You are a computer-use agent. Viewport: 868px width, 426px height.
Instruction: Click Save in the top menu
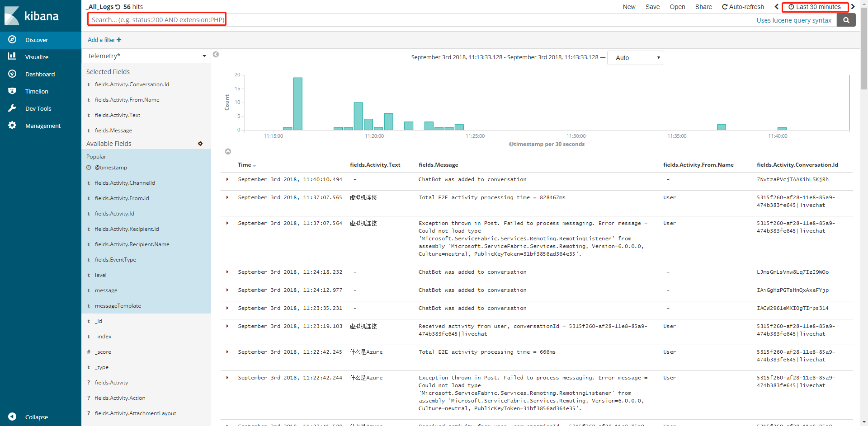coord(652,7)
